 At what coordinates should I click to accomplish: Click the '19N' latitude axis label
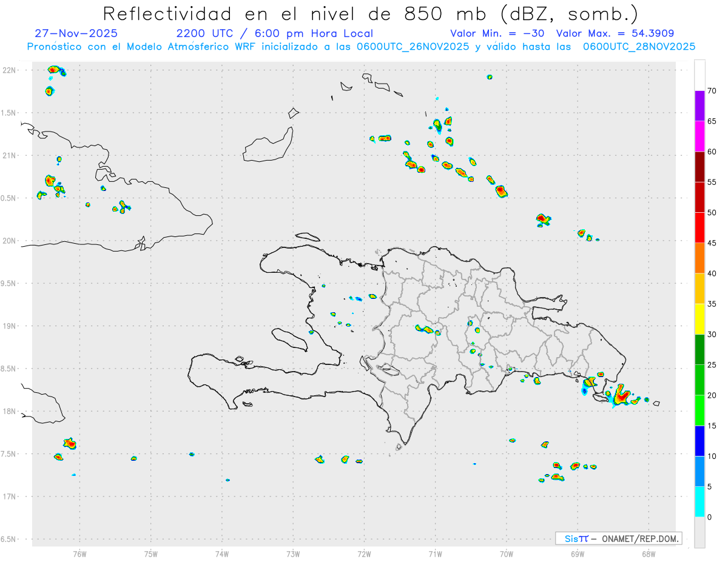pyautogui.click(x=9, y=326)
